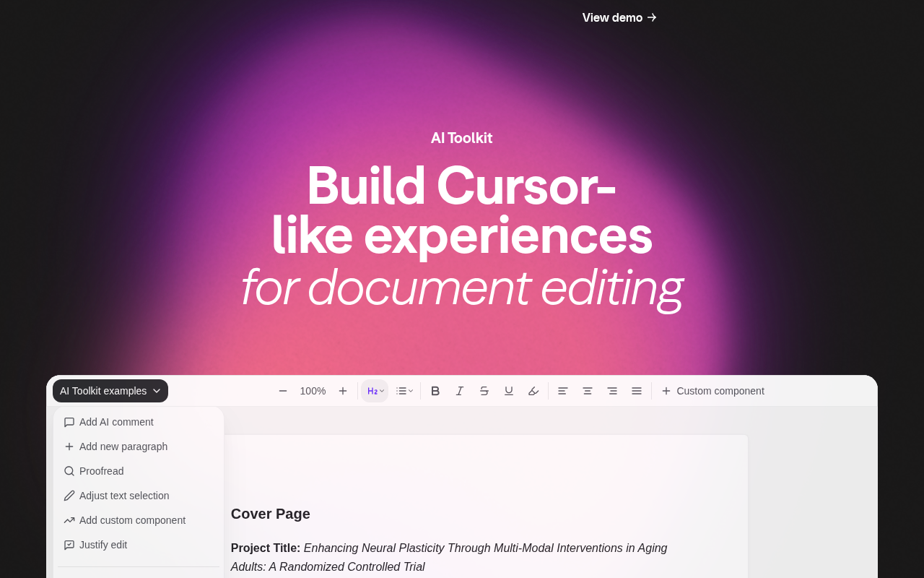
Task: Open the AI Toolkit examples dropdown
Action: click(x=110, y=391)
